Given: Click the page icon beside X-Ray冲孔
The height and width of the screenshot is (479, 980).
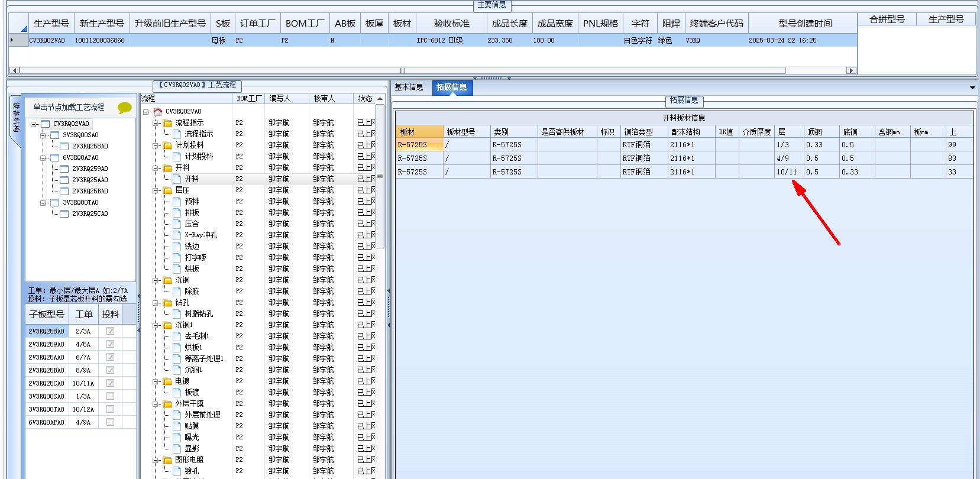Looking at the screenshot, I should (x=177, y=235).
